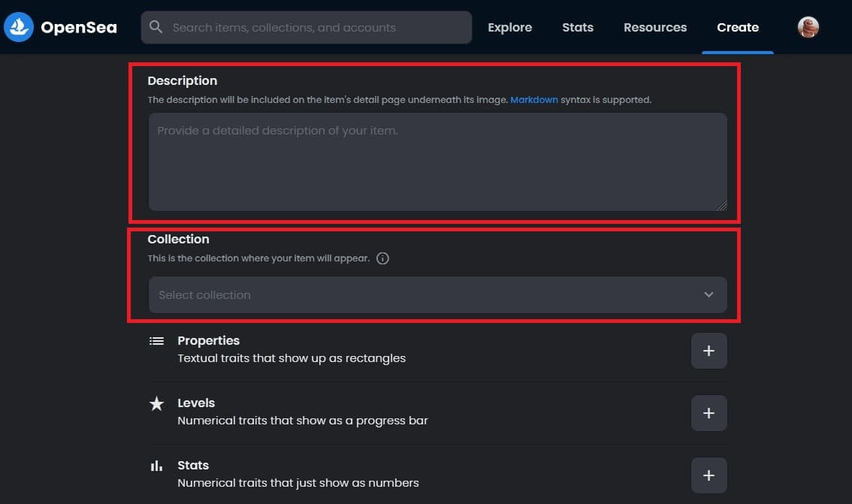
Task: Click the OpenSea sailboat logo icon
Action: (19, 27)
